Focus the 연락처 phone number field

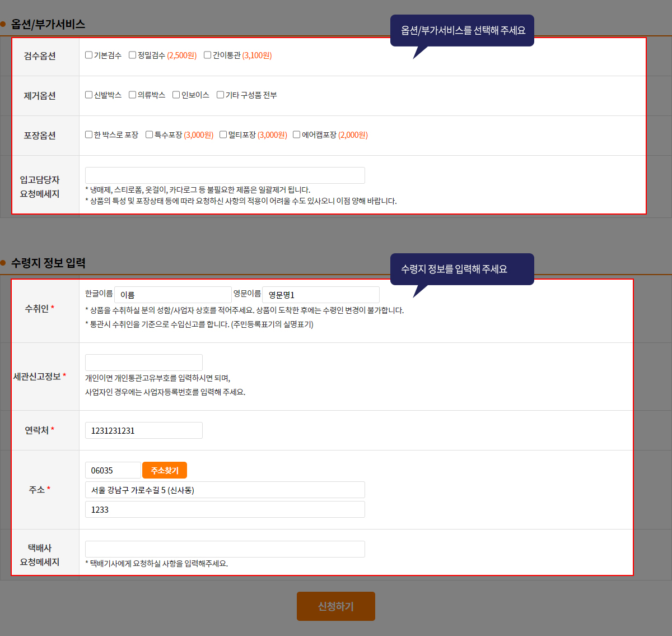(143, 430)
